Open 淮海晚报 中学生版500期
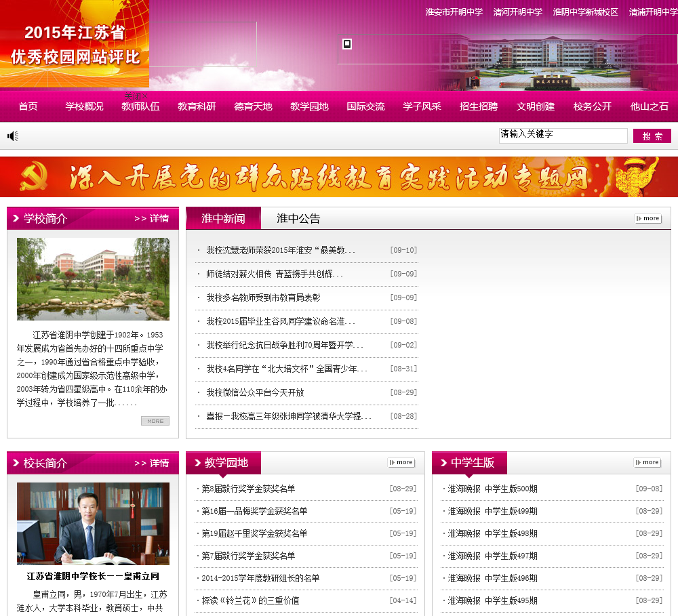 click(492, 489)
